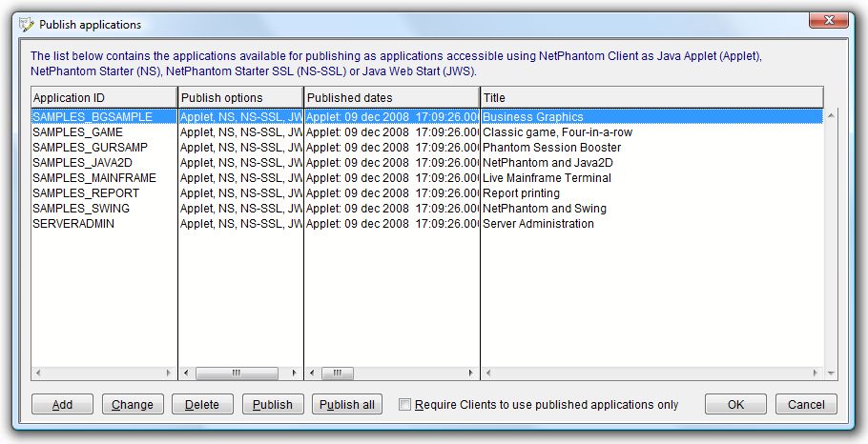The width and height of the screenshot is (868, 444).
Task: Click right arrow of Title column scrollbar
Action: pyautogui.click(x=816, y=373)
